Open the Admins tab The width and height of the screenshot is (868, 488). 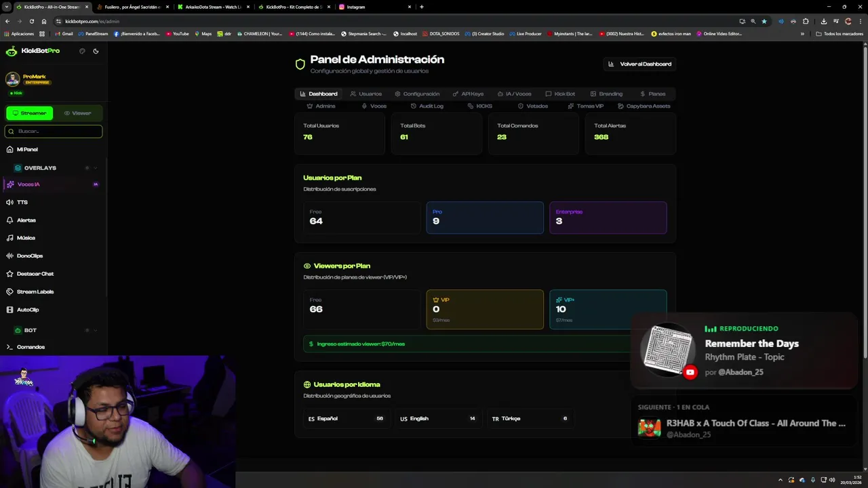pyautogui.click(x=321, y=106)
